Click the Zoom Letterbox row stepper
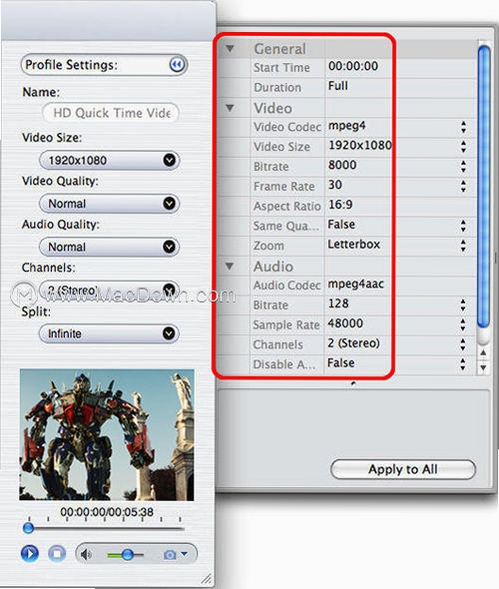This screenshot has width=499, height=589. click(x=463, y=246)
